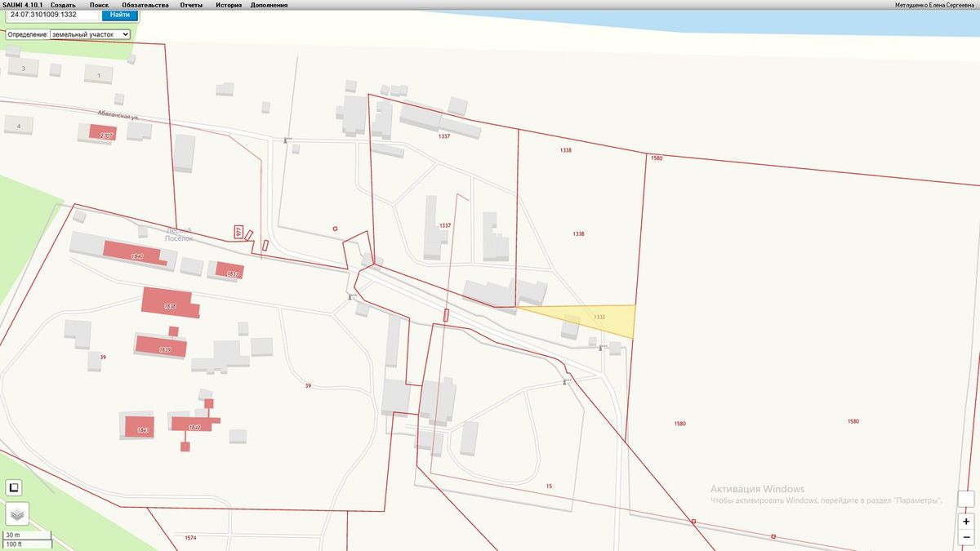Select red building labeled 1837

pyautogui.click(x=230, y=272)
